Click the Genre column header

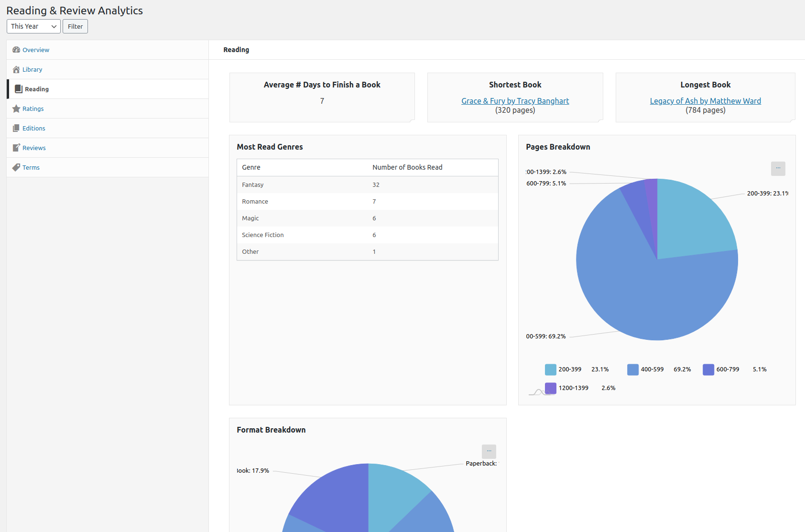click(x=251, y=167)
